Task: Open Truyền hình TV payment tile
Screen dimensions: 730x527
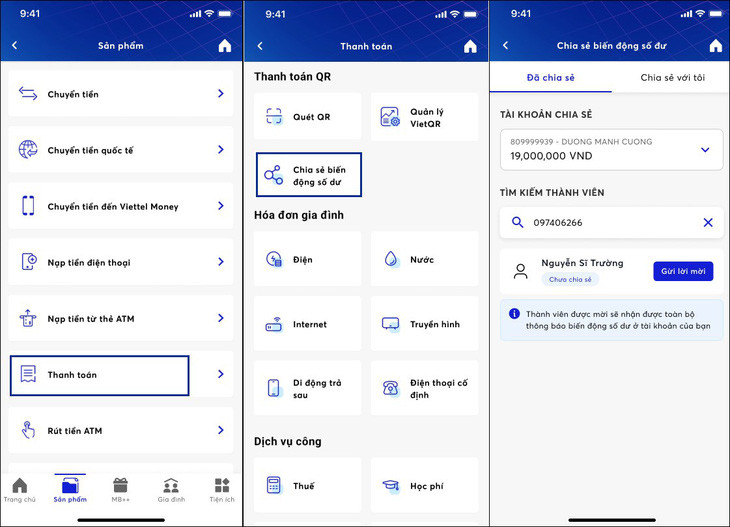Action: coord(424,325)
